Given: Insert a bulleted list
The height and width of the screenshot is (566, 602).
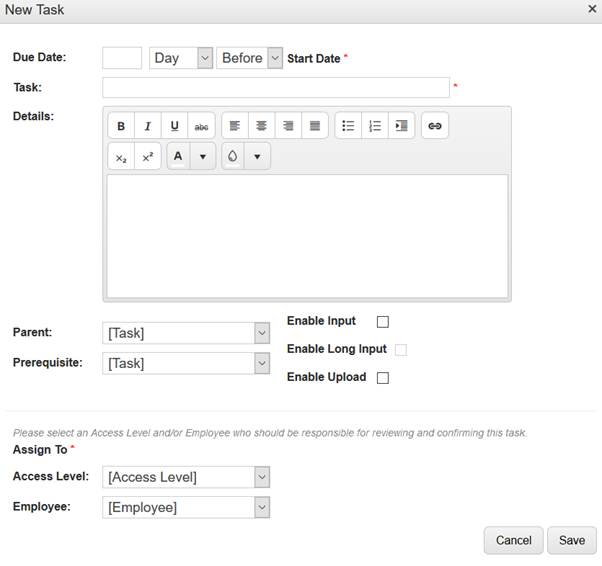Looking at the screenshot, I should (x=348, y=126).
